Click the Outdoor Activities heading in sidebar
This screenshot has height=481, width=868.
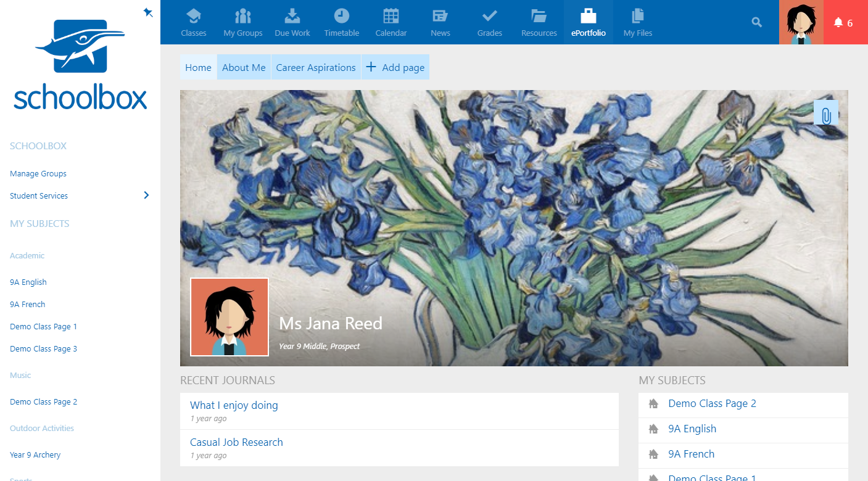(42, 429)
